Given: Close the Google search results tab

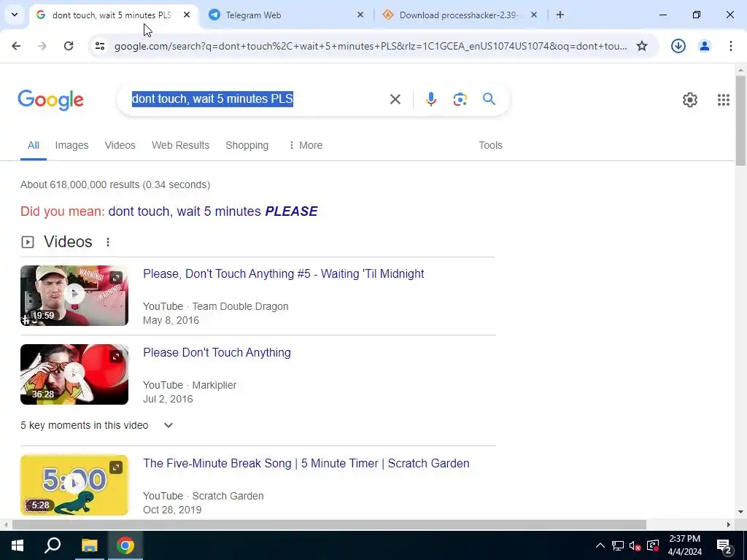Looking at the screenshot, I should click(187, 15).
